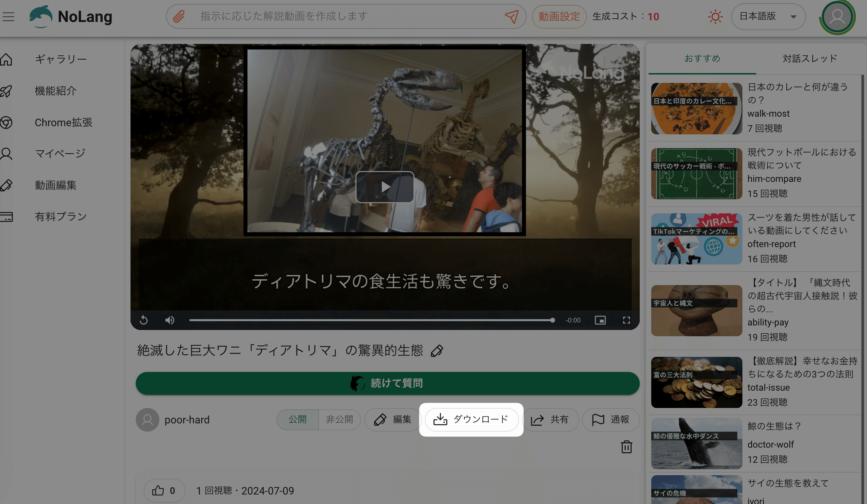Open the hamburger menu icon
The image size is (867, 504).
pyautogui.click(x=9, y=16)
